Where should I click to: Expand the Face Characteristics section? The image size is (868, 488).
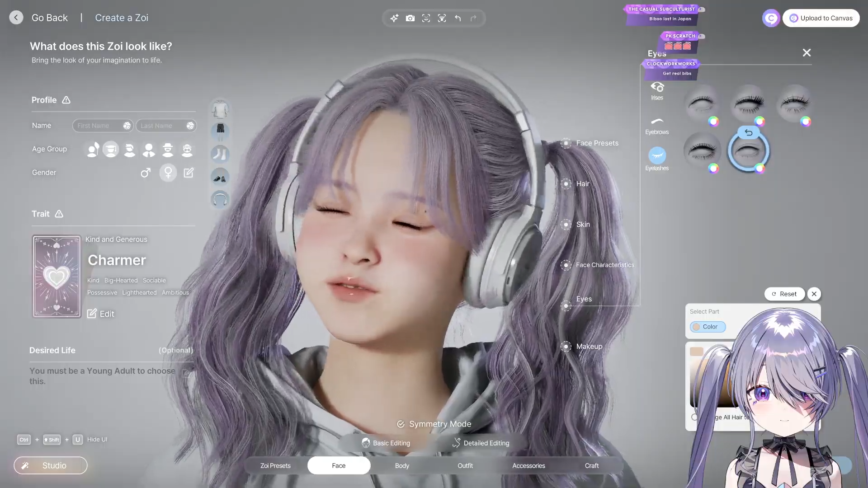(x=566, y=265)
